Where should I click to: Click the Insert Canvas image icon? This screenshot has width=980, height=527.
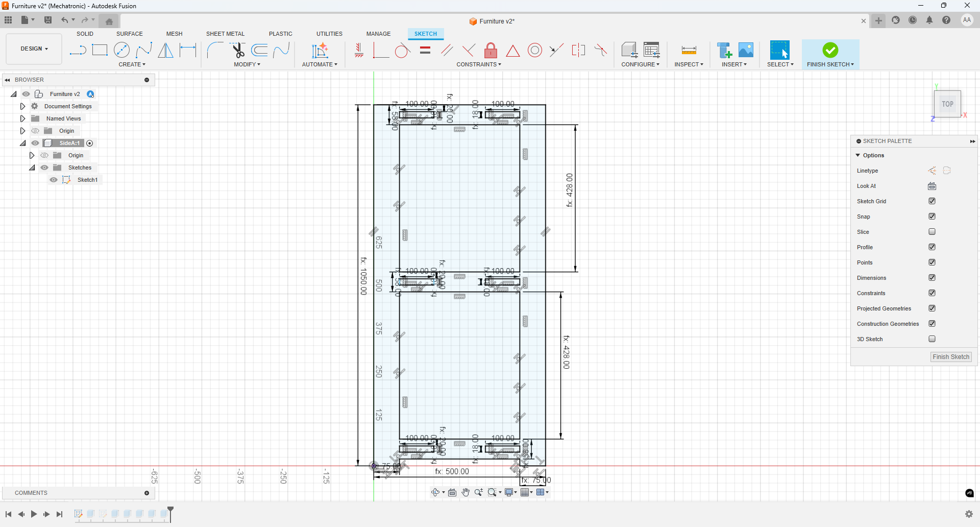pos(746,50)
